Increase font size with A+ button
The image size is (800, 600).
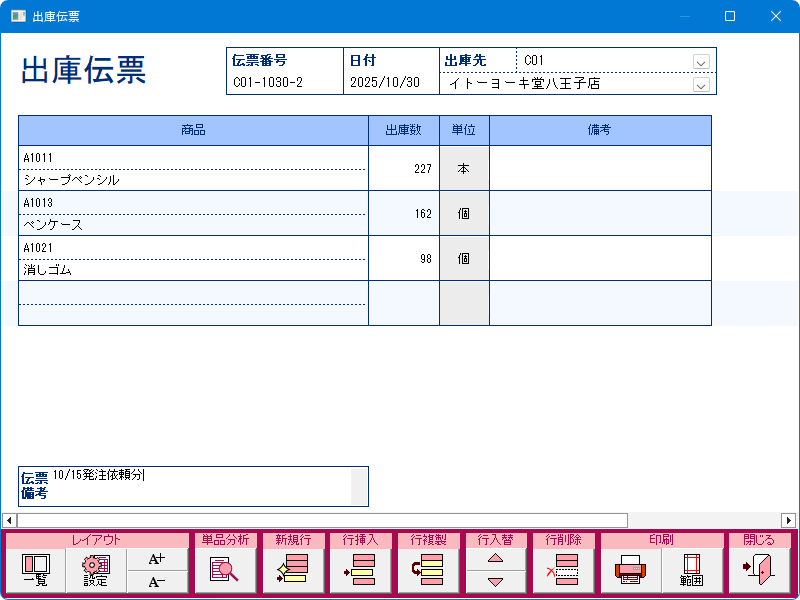pos(157,559)
